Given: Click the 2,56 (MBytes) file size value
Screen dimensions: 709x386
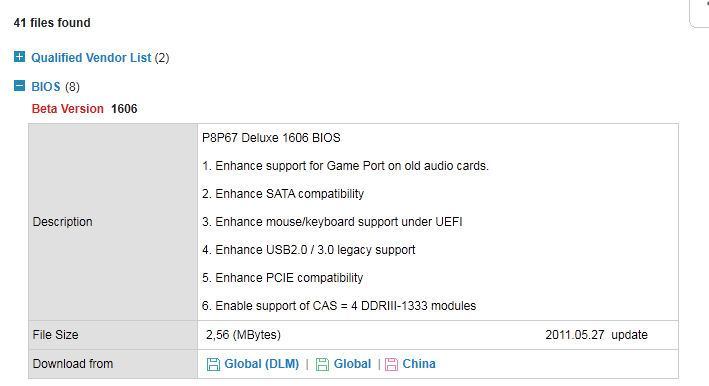Looking at the screenshot, I should [243, 335].
